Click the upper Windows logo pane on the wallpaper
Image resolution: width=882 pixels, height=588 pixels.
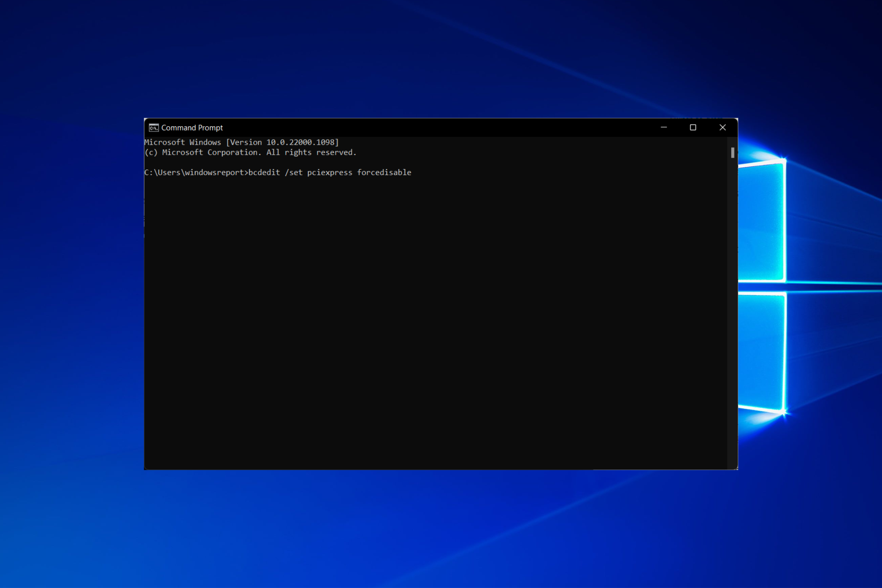[761, 220]
